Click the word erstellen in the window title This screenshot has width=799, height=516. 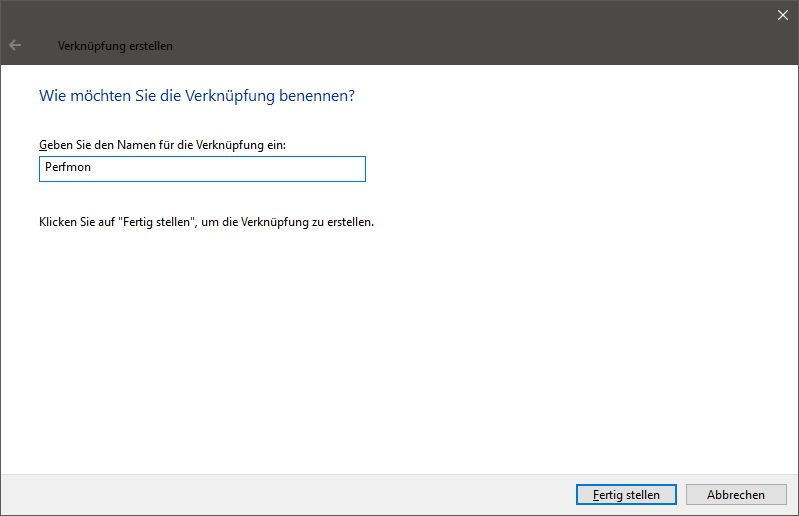151,46
